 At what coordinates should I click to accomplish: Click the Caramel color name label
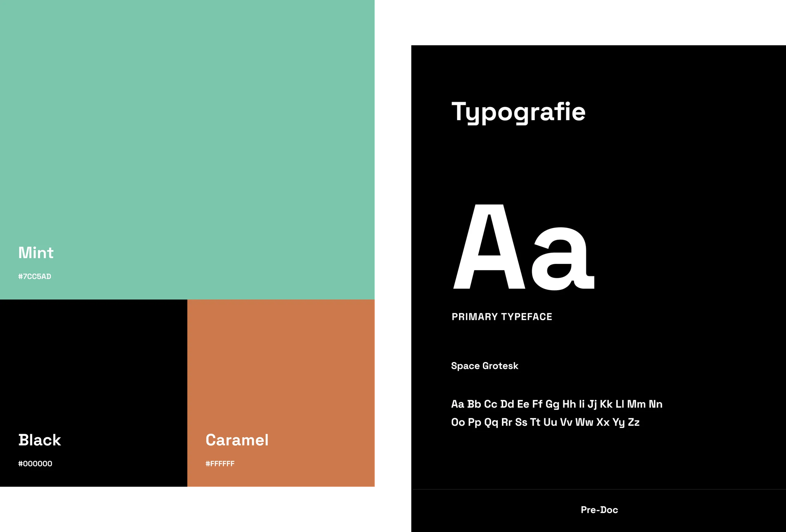pyautogui.click(x=237, y=440)
